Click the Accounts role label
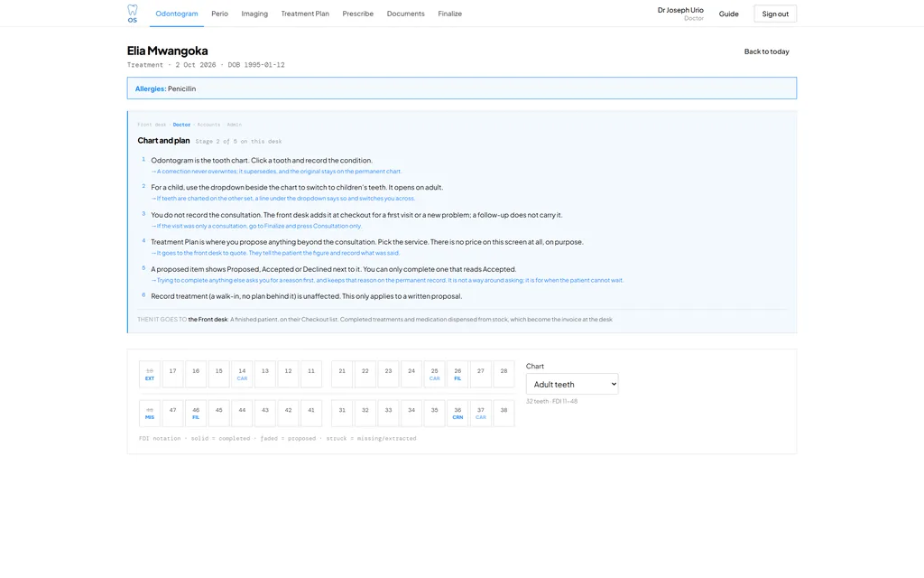This screenshot has width=924, height=578. (208, 125)
